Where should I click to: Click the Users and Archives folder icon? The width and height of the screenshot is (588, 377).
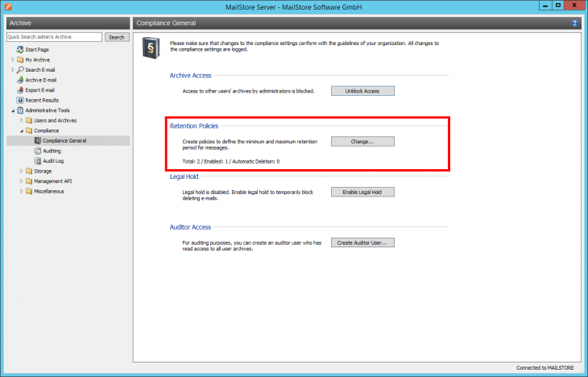[29, 120]
